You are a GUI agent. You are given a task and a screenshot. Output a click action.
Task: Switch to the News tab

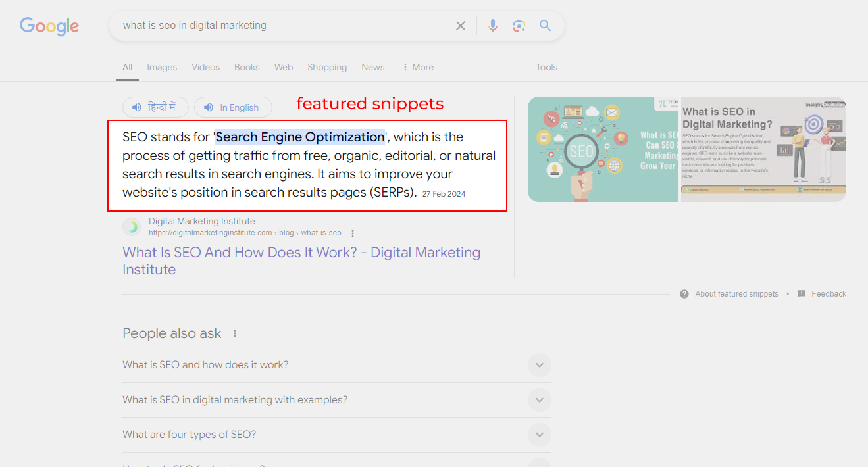click(x=372, y=66)
